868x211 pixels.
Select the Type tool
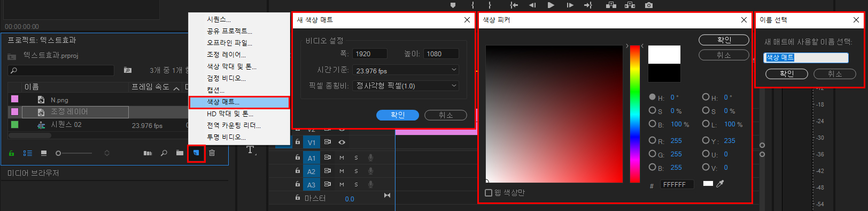pos(251,150)
